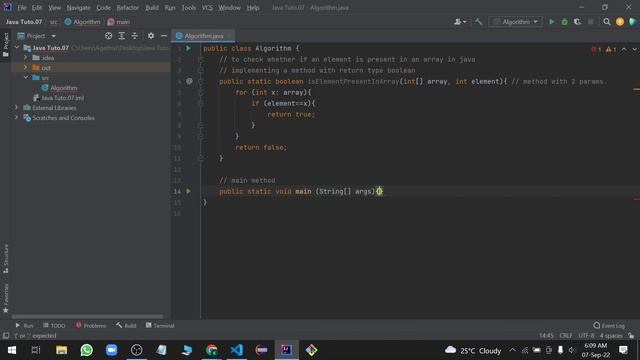
Task: Click the warning count indicator in editor
Action: pyautogui.click(x=611, y=49)
